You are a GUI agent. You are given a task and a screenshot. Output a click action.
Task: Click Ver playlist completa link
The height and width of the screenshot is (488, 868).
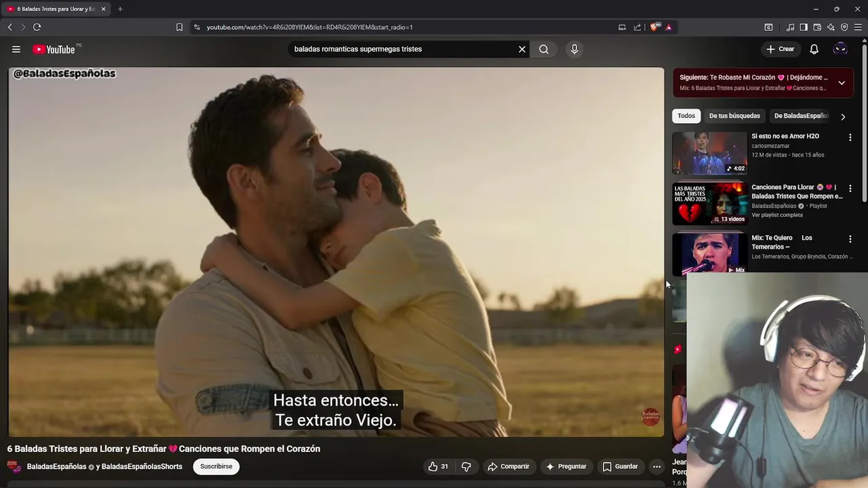coord(777,215)
